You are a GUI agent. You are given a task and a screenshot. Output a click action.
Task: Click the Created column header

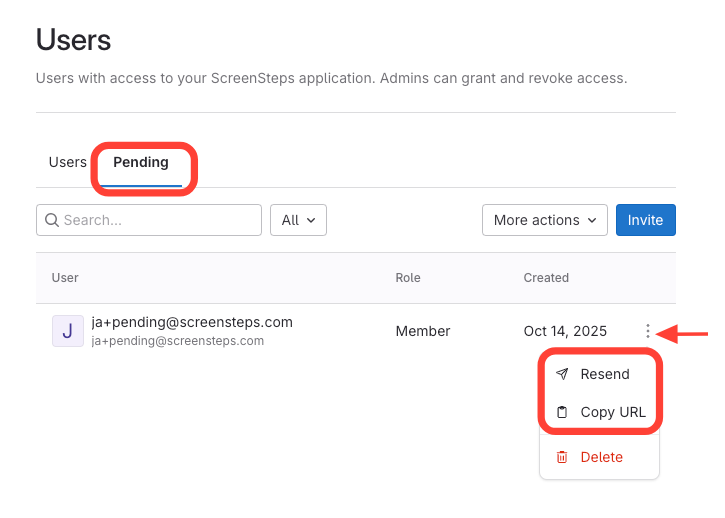(x=546, y=278)
